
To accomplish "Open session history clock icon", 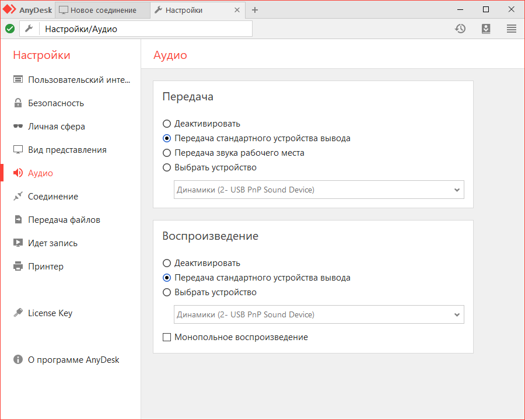I will tap(460, 29).
